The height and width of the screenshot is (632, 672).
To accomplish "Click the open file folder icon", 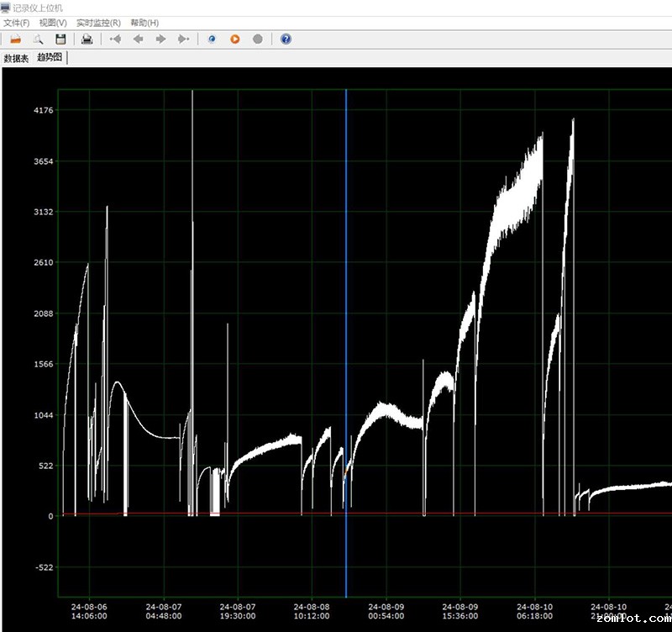I will pyautogui.click(x=15, y=39).
